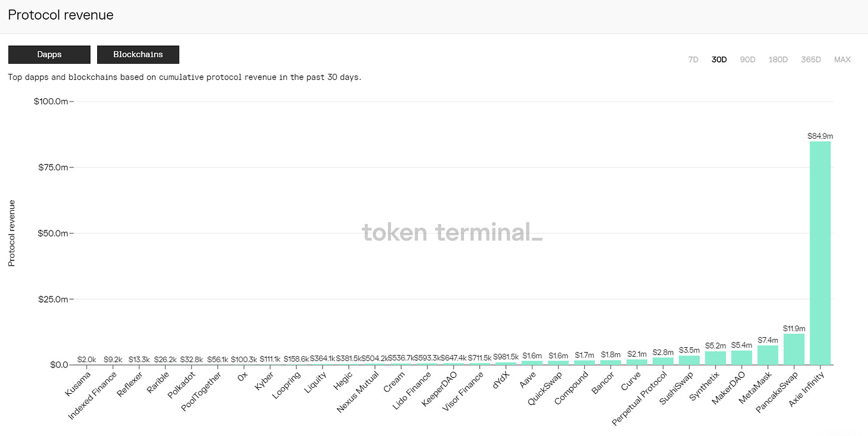Click the $75.0m y-axis tick label
The width and height of the screenshot is (868, 436).
[54, 167]
